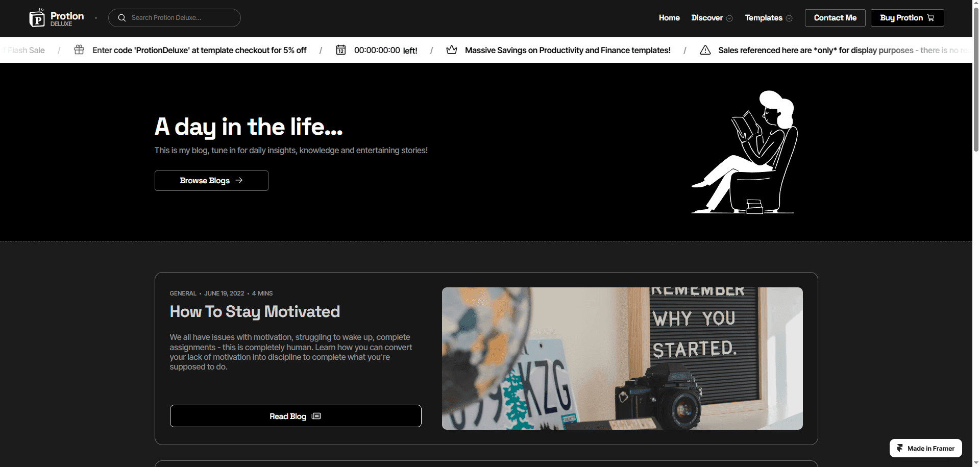Image resolution: width=980 pixels, height=467 pixels.
Task: Expand the Templates dropdown menu
Action: (x=769, y=18)
